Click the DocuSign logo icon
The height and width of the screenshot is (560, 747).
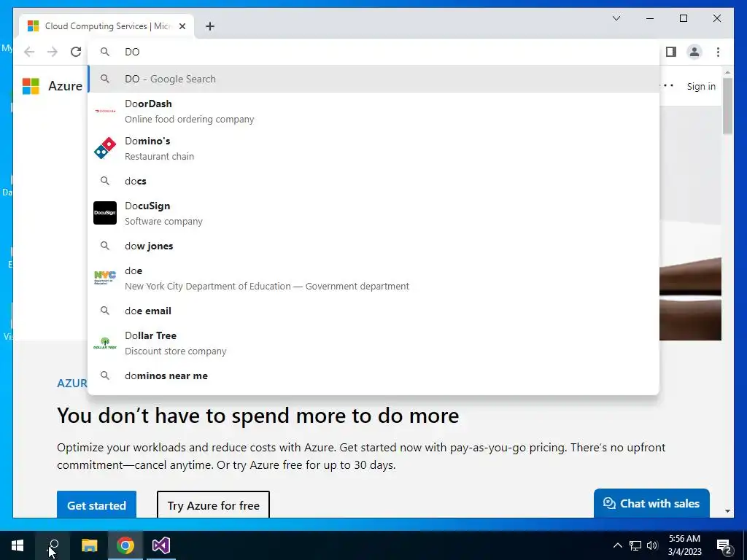(x=105, y=213)
